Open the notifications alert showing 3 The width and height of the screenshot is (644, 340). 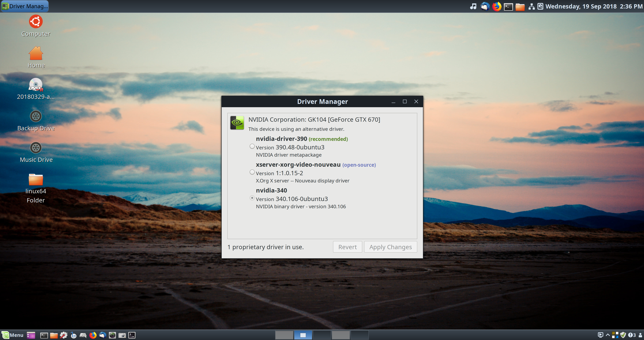point(632,335)
